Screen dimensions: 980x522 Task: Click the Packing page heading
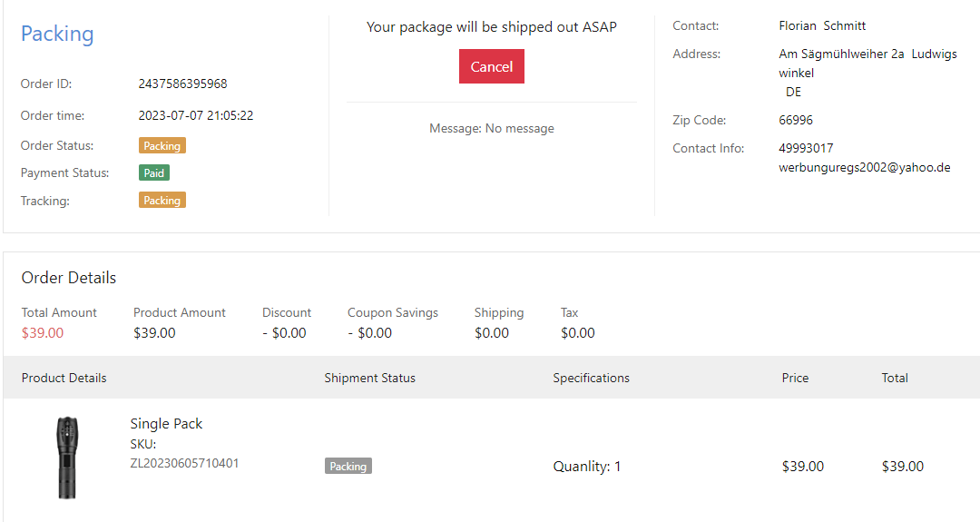point(57,34)
